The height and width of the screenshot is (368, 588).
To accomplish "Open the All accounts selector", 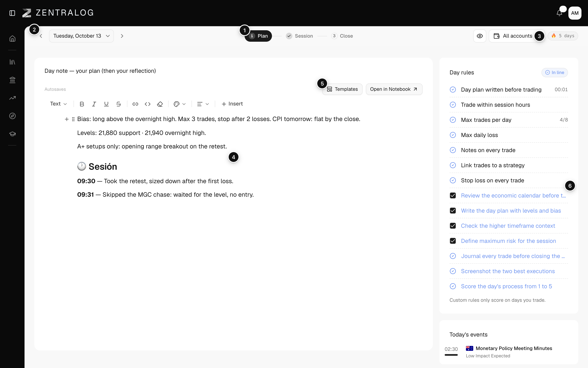I will click(517, 36).
